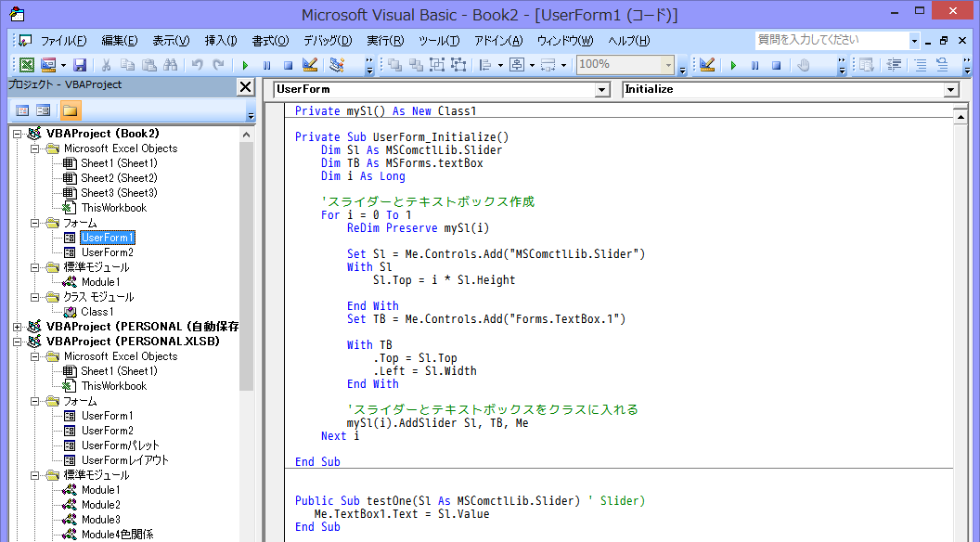980x542 pixels.
Task: Click the View Code icon in Project panel
Action: click(x=22, y=110)
